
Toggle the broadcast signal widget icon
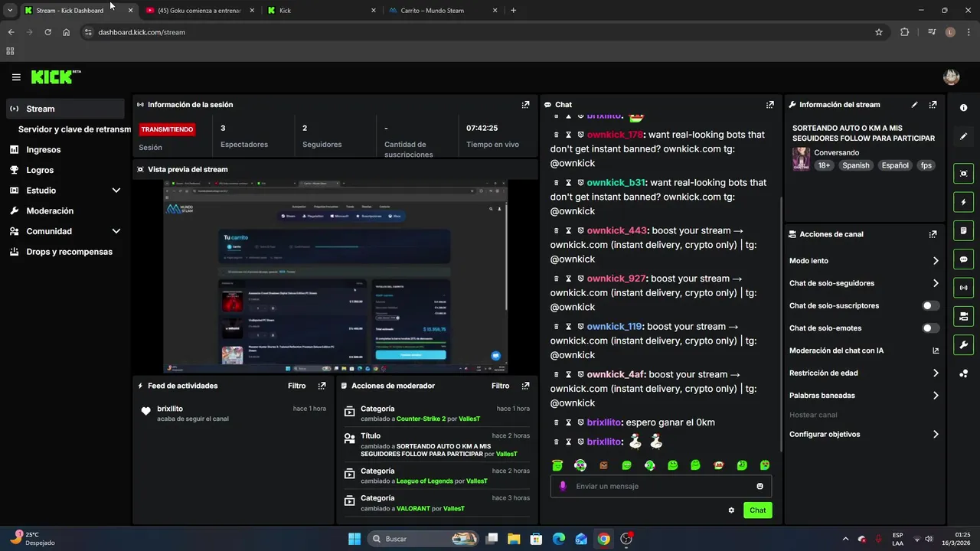[963, 288]
